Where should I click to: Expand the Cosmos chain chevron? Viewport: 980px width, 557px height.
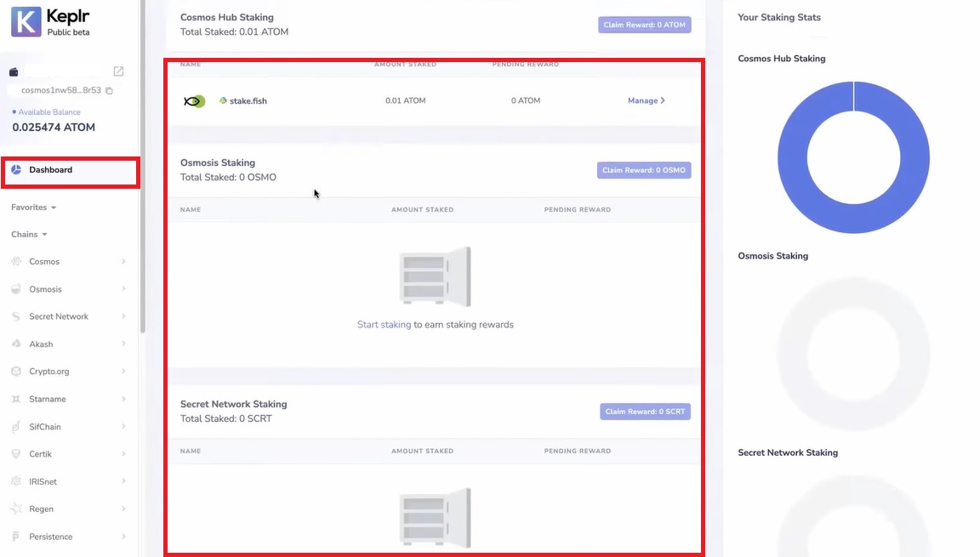coord(123,262)
